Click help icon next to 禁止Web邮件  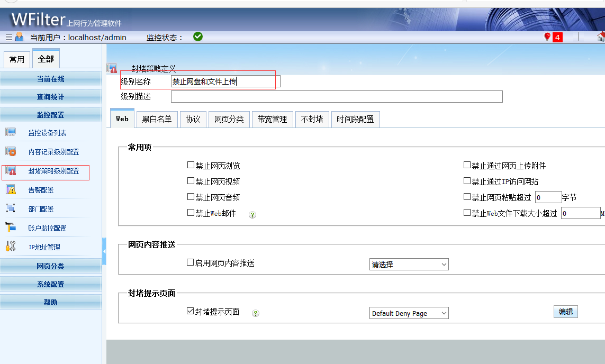[252, 215]
